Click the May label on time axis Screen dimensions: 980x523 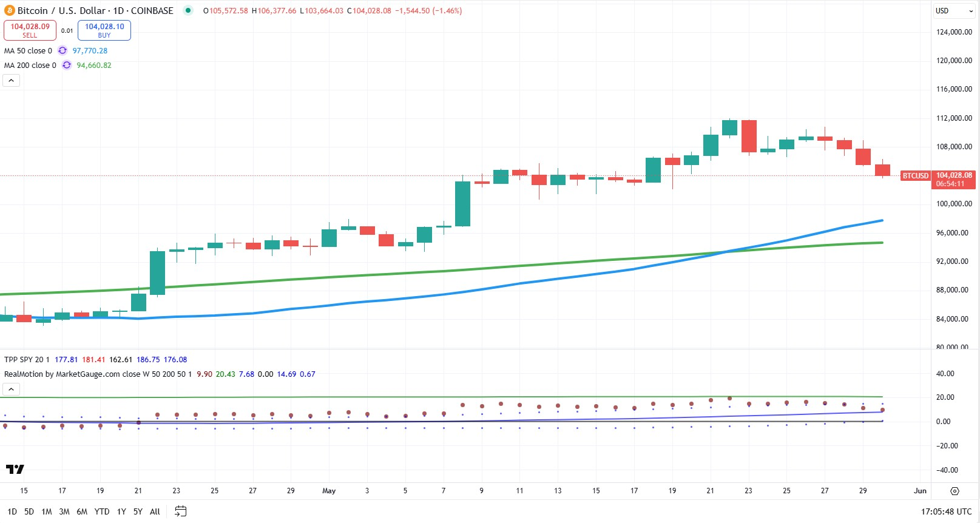329,491
